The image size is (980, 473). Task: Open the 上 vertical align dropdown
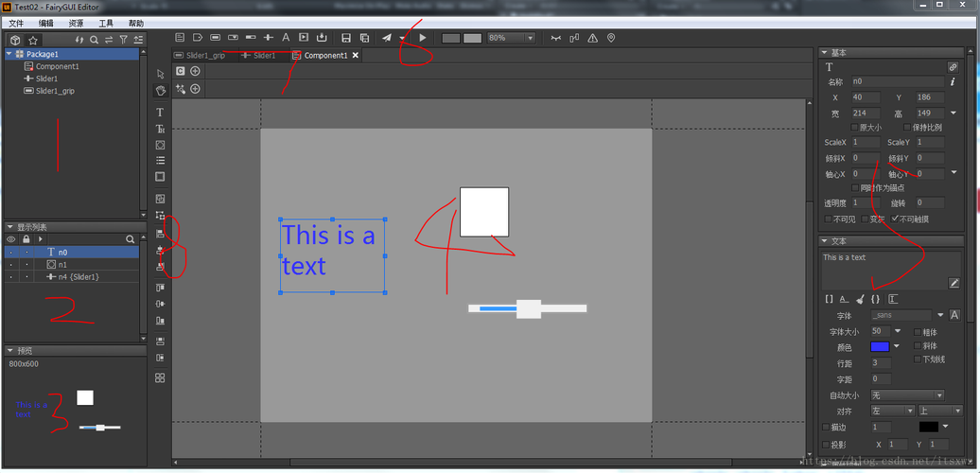(x=940, y=412)
